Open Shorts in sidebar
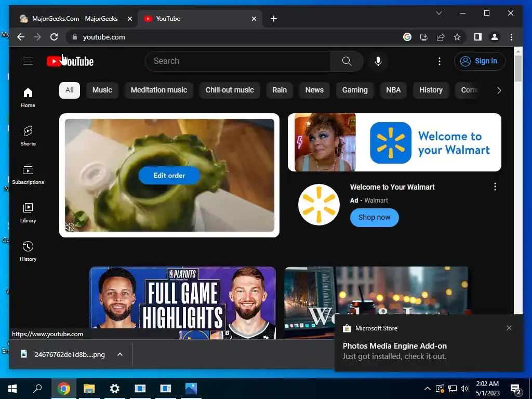532x399 pixels. [x=28, y=136]
